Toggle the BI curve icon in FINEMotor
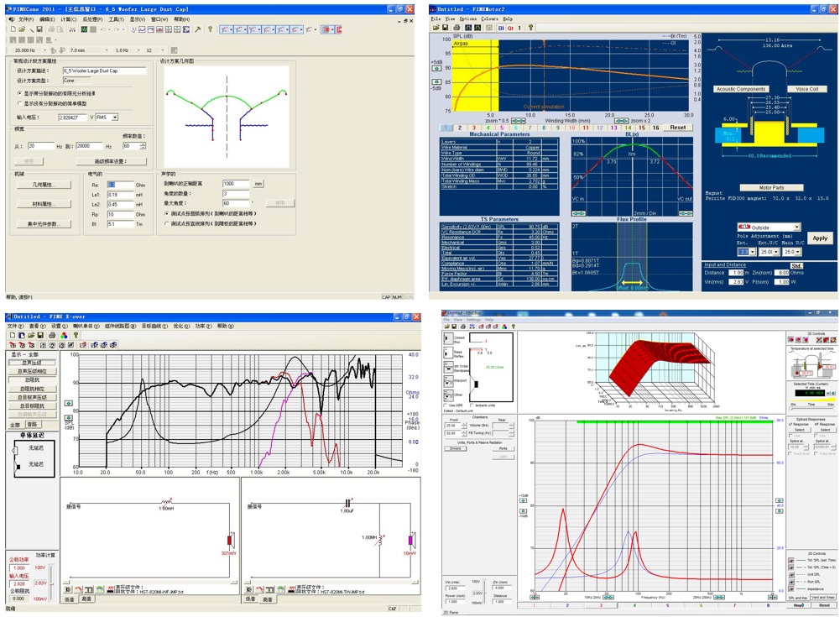The image size is (840, 617). tap(501, 28)
